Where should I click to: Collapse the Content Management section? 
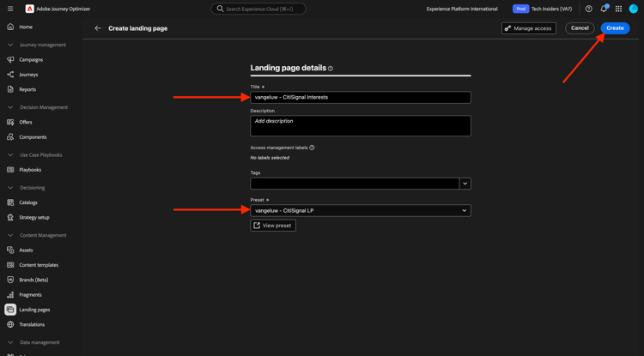(10, 235)
